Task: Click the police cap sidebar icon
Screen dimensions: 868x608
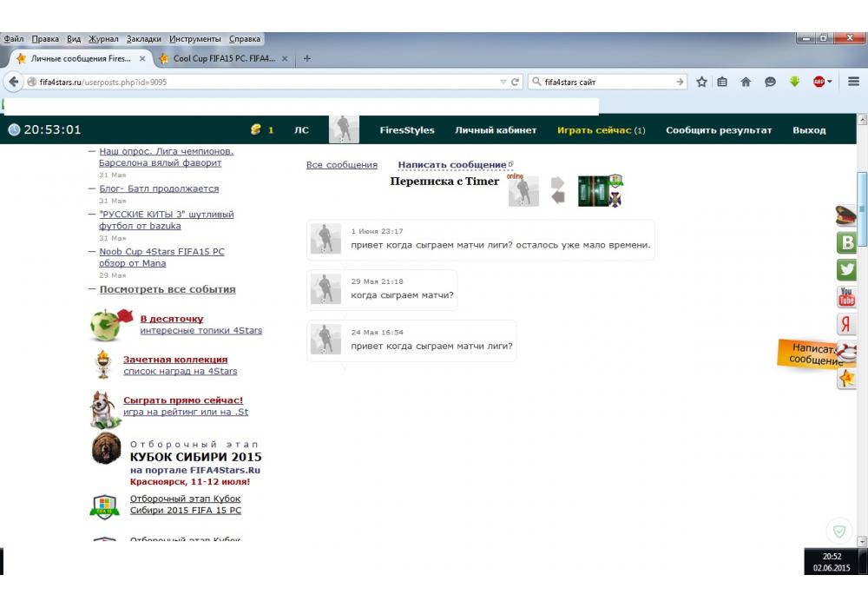Action: point(846,215)
